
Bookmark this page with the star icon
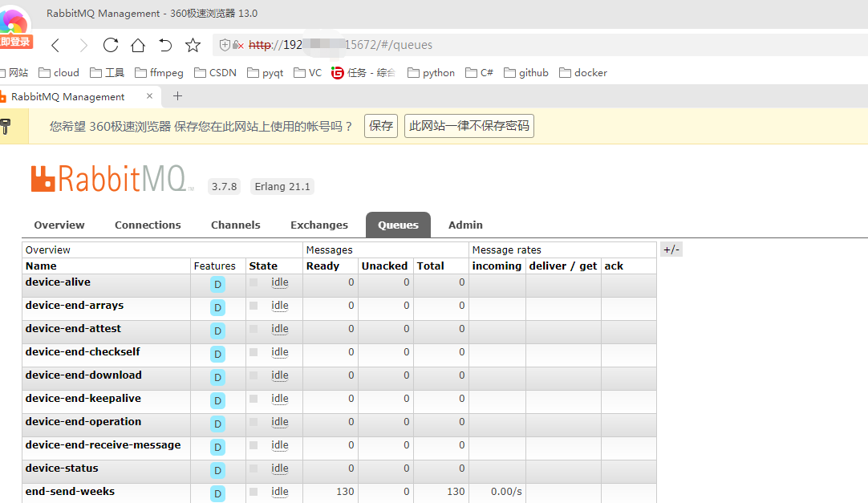(193, 45)
